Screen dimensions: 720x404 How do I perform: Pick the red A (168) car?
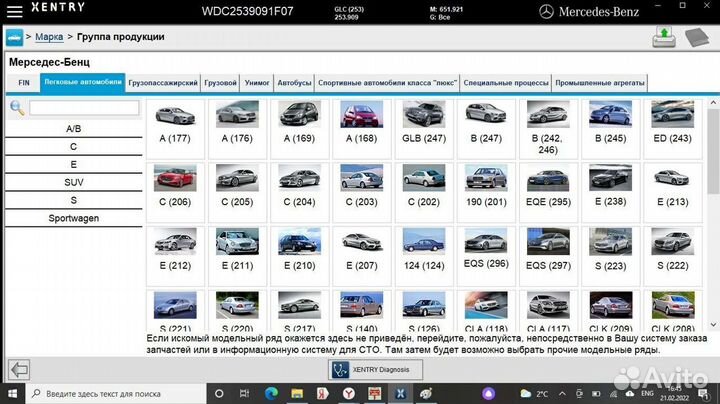tap(362, 129)
